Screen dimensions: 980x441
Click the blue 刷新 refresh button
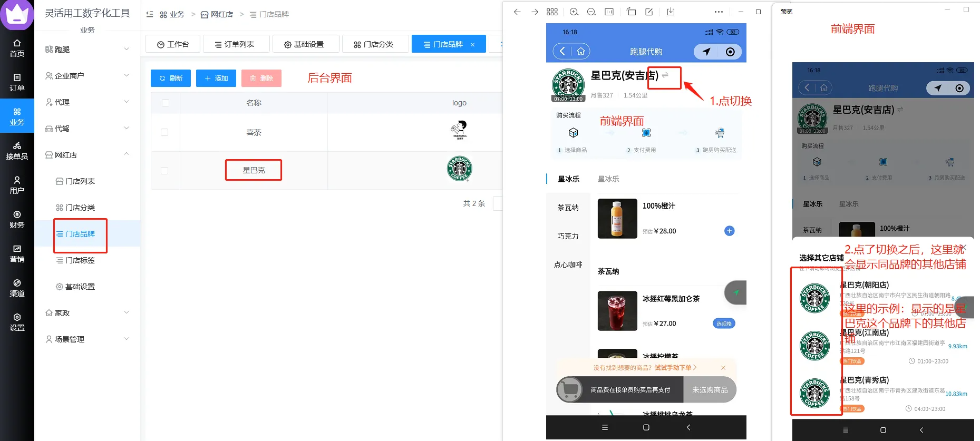click(x=171, y=78)
